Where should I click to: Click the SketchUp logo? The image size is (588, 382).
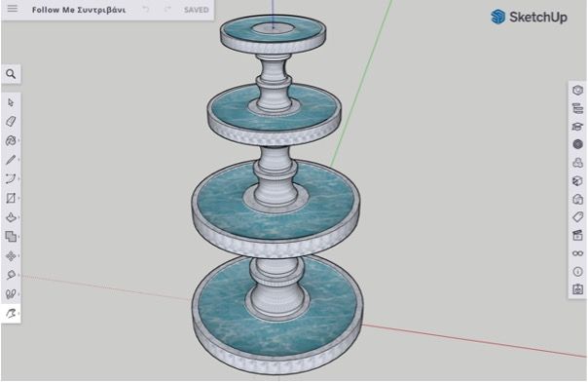(x=529, y=17)
